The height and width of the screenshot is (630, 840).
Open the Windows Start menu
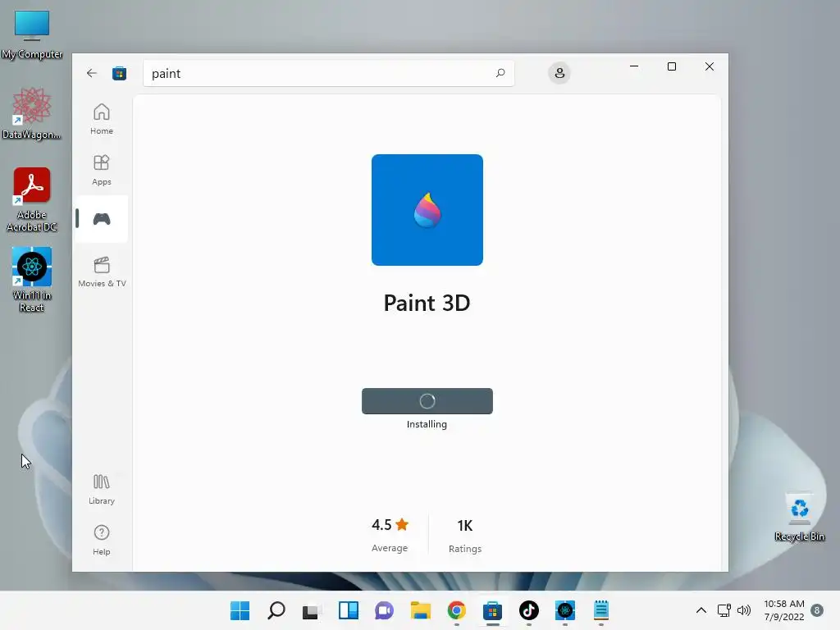[240, 610]
